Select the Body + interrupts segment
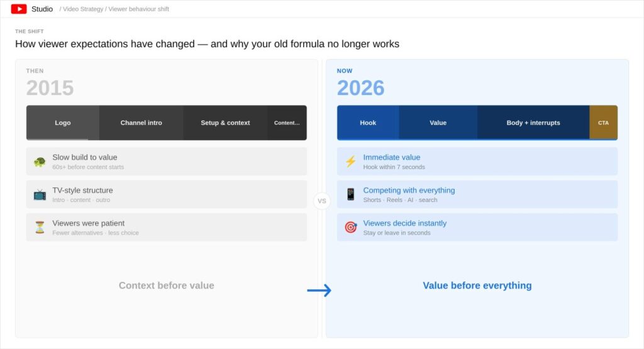The width and height of the screenshot is (644, 349). click(x=533, y=123)
